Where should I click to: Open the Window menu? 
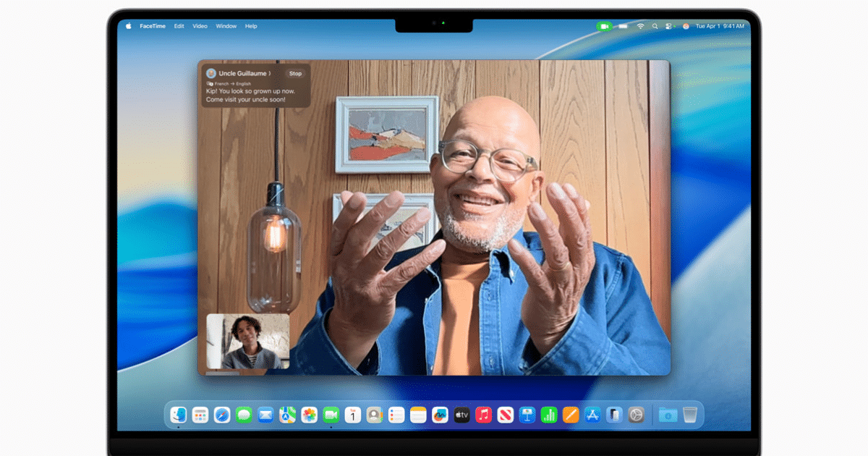click(226, 26)
